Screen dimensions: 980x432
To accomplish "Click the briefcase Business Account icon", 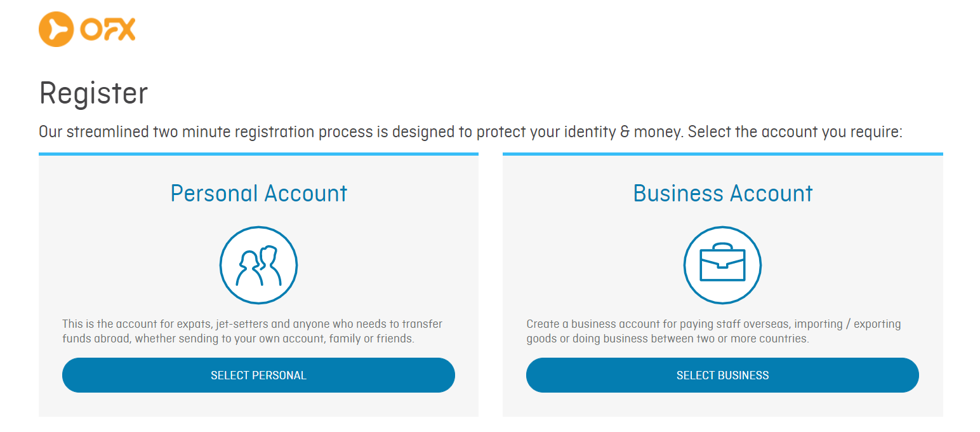I will (722, 265).
